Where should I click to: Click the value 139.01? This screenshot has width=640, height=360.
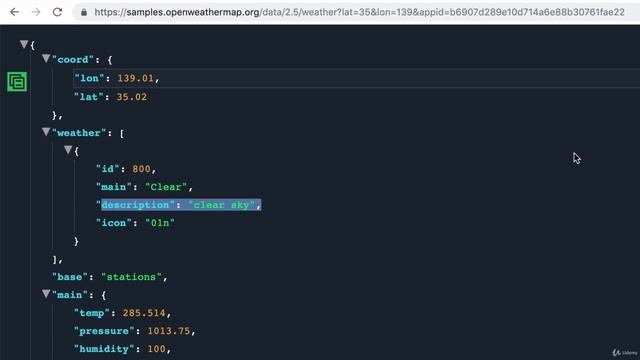136,78
